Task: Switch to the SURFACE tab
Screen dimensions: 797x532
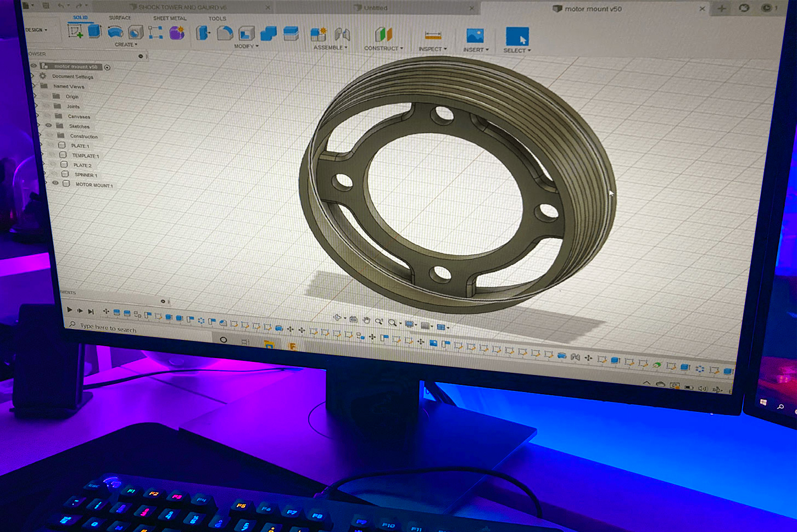Action: point(120,18)
